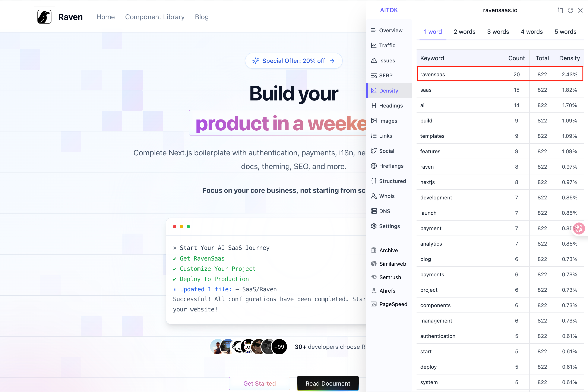Viewport: 588px width, 392px height.
Task: Select the ravensaas keyword row
Action: tap(500, 74)
